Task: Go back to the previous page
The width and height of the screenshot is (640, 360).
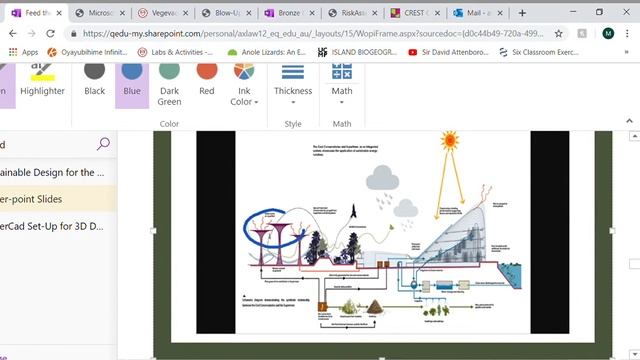Action: coord(13,33)
